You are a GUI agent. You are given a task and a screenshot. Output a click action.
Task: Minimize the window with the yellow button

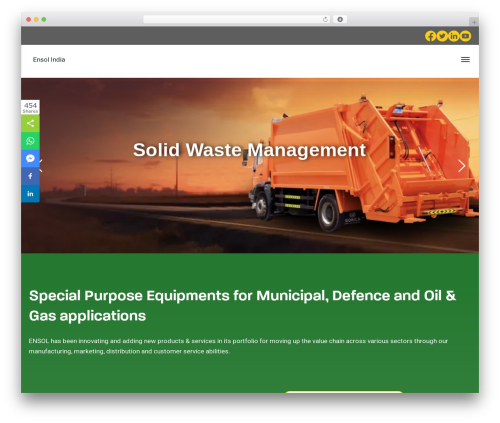point(36,20)
